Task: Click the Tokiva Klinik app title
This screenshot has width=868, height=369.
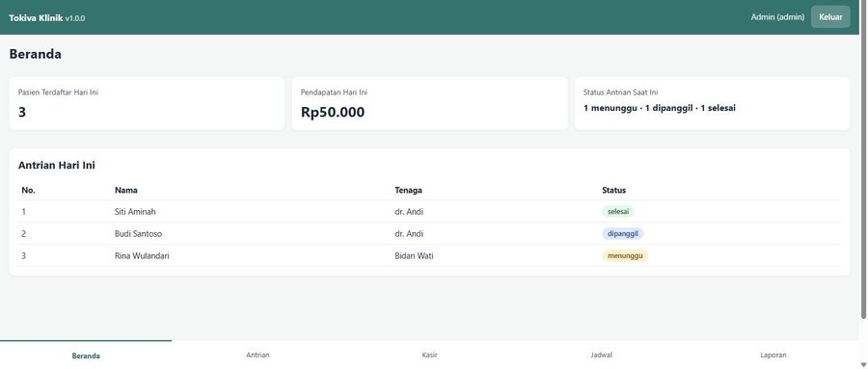Action: point(36,17)
